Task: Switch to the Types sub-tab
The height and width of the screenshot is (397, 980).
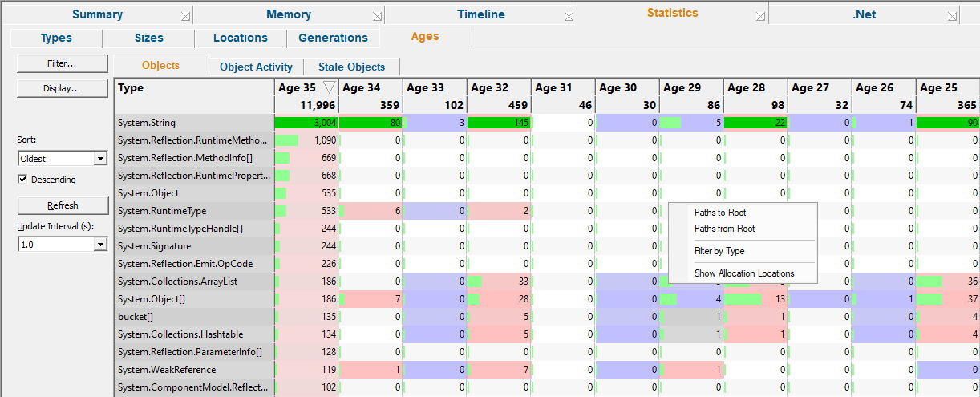Action: (x=56, y=38)
